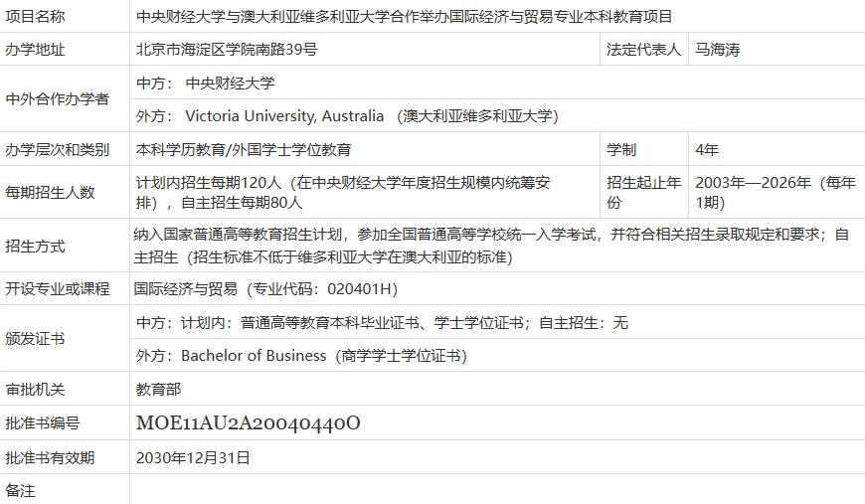Select the 中外合作办学者 label

pyautogui.click(x=58, y=99)
